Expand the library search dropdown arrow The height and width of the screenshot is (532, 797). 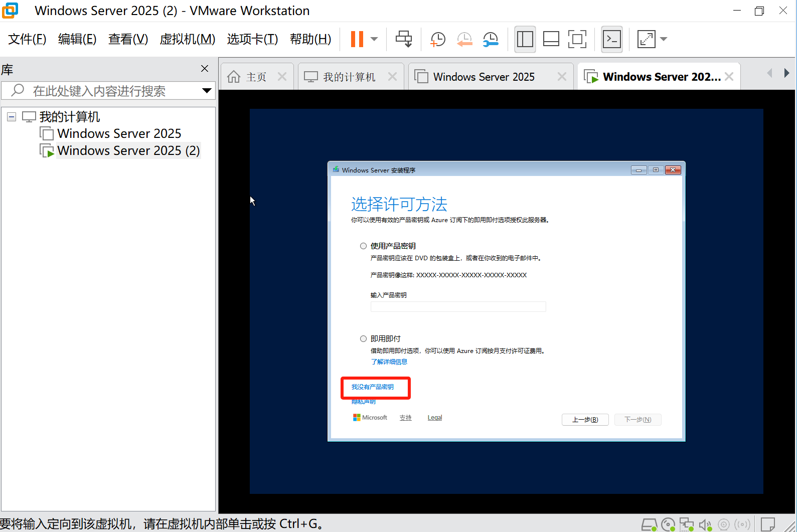tap(207, 91)
